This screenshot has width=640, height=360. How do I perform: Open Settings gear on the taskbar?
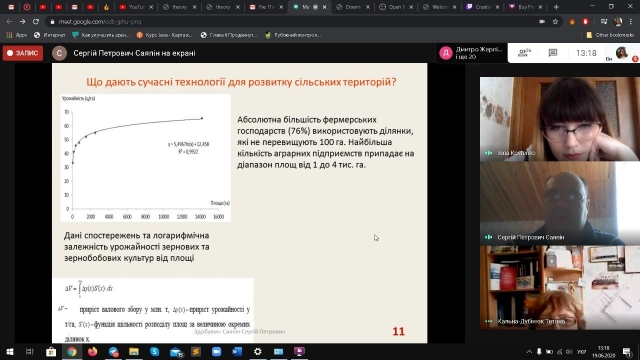(x=258, y=351)
